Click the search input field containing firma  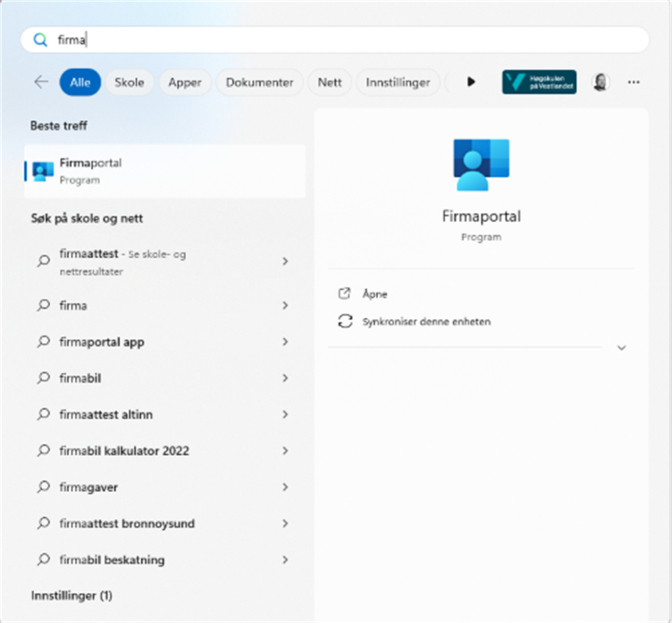point(335,40)
